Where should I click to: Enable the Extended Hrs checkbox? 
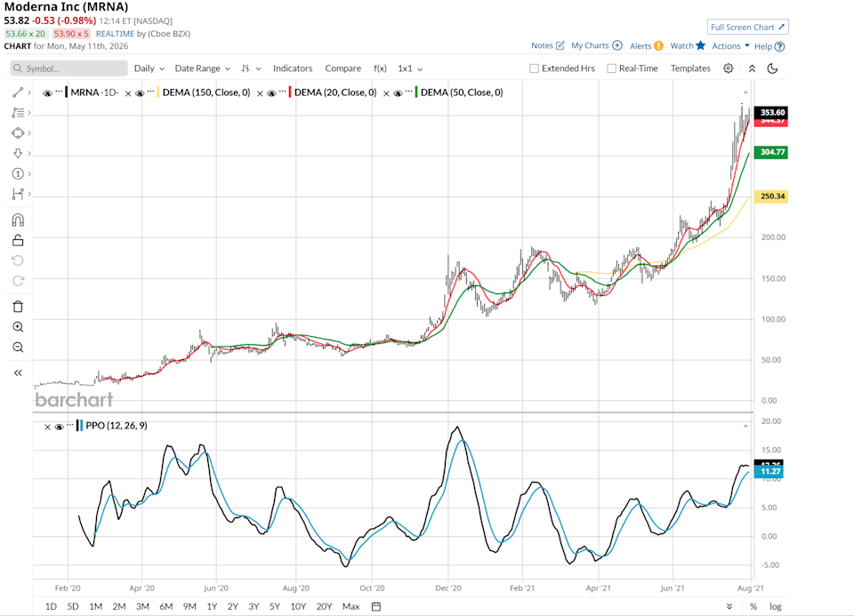[535, 68]
